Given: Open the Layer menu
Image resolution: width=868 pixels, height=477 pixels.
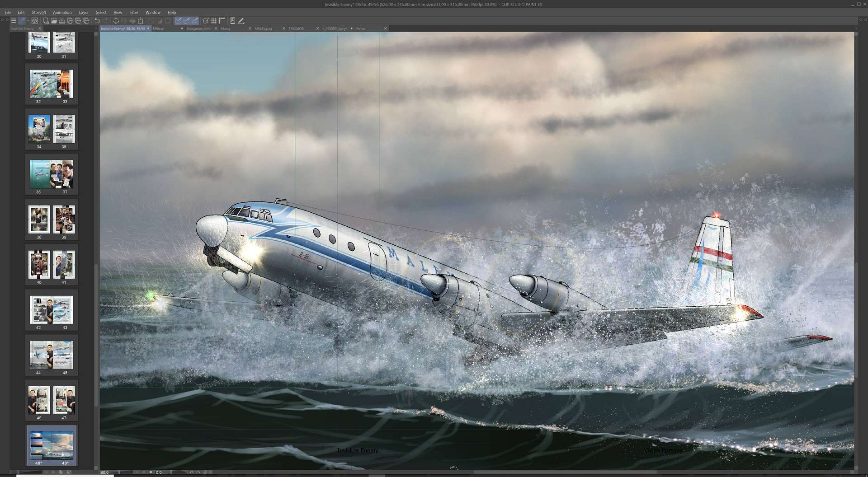Looking at the screenshot, I should [84, 12].
